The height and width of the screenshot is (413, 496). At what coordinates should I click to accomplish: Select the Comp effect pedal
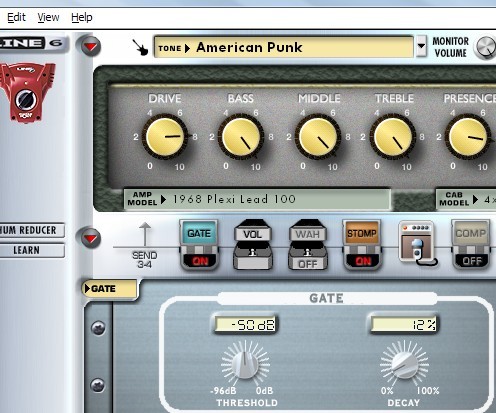click(x=471, y=233)
